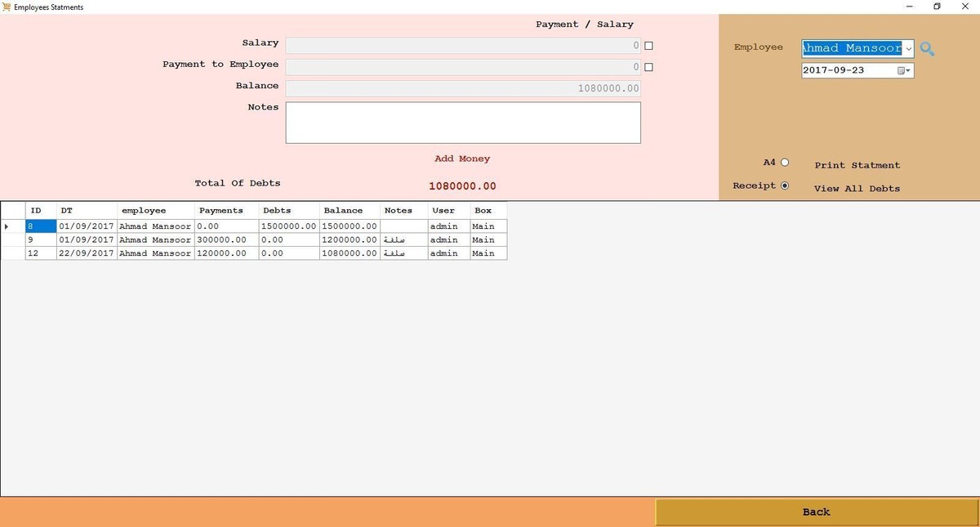Select A4 print format option

[x=785, y=163]
